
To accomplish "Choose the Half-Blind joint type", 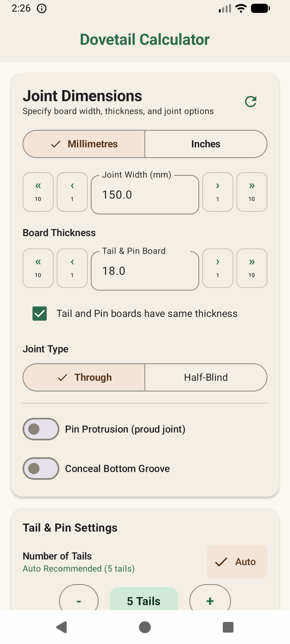I will (206, 378).
